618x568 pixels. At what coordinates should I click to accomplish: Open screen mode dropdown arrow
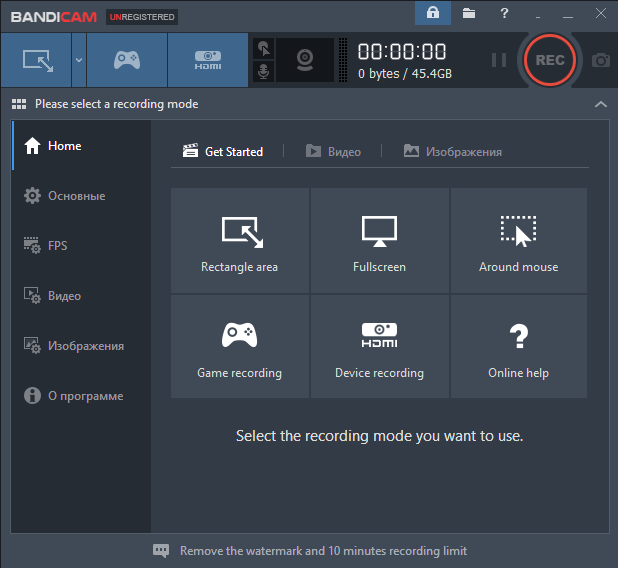click(x=79, y=60)
